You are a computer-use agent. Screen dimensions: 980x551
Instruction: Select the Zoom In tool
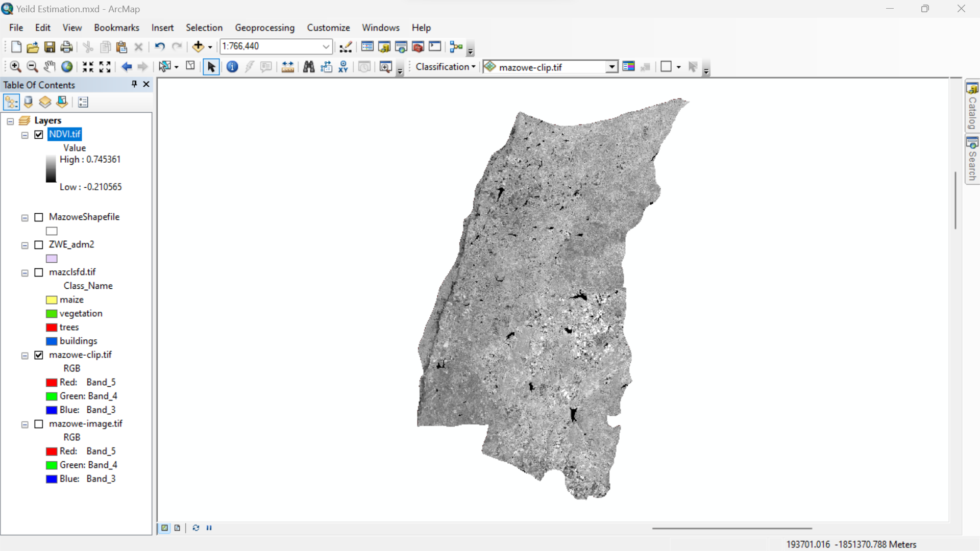15,67
